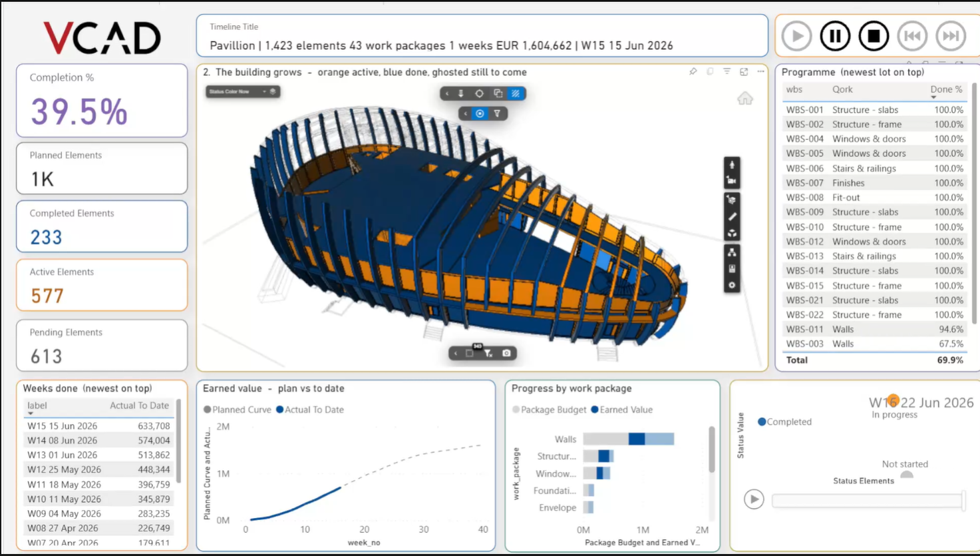
Task: Toggle the Completed legend item
Action: pos(784,421)
